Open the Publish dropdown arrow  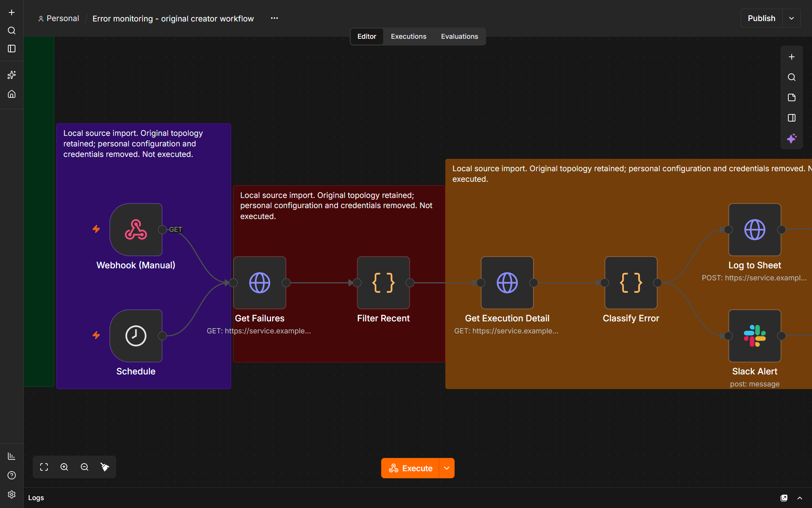(791, 18)
